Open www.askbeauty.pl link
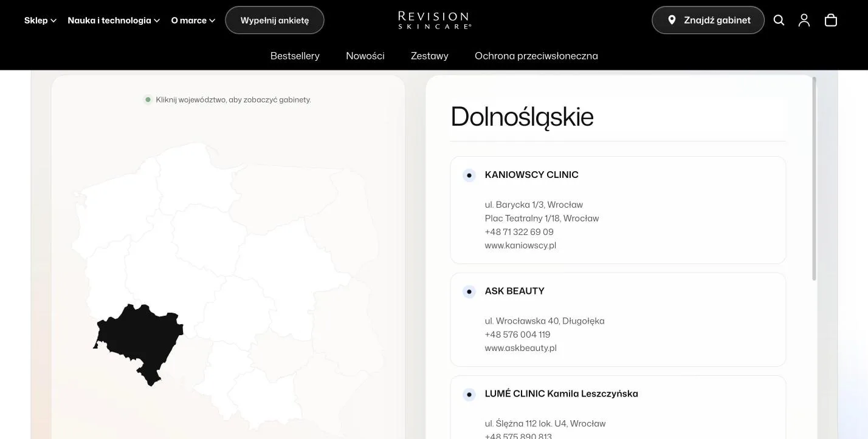The width and height of the screenshot is (868, 439). coord(521,348)
